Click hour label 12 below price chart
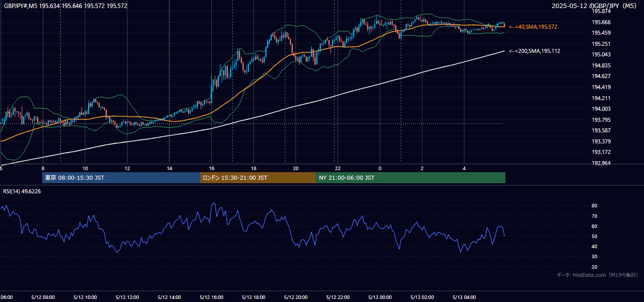The image size is (644, 302). (127, 169)
